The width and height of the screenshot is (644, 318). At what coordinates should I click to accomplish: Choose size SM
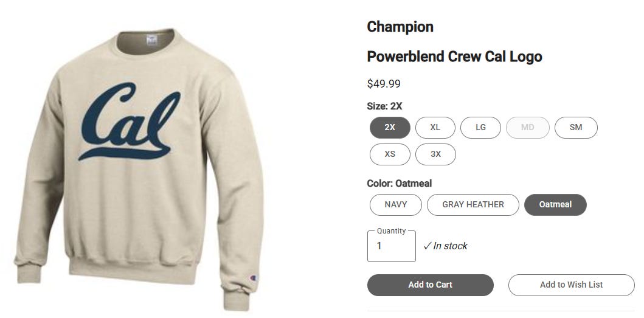click(x=576, y=127)
